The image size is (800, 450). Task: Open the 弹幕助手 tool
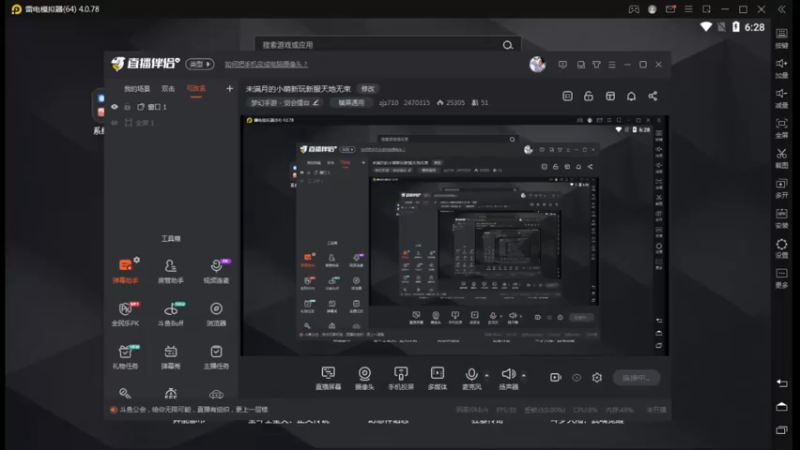(x=125, y=271)
